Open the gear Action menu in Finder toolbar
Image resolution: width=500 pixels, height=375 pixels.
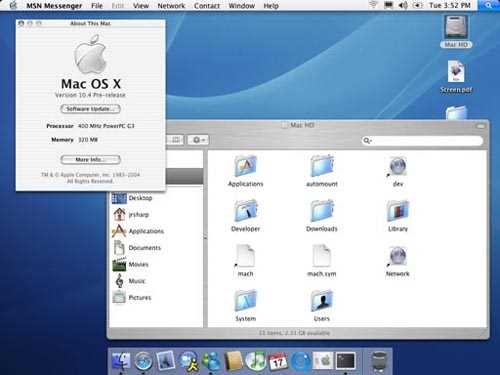click(198, 140)
